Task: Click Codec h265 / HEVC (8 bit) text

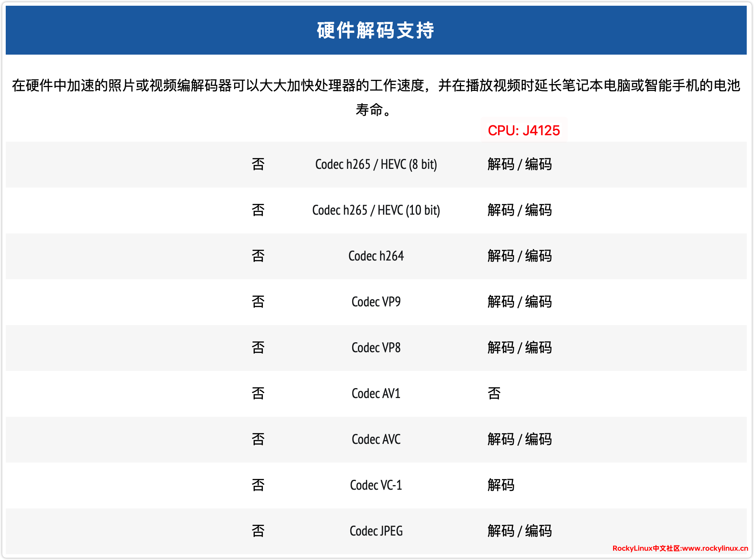Action: pos(376,164)
